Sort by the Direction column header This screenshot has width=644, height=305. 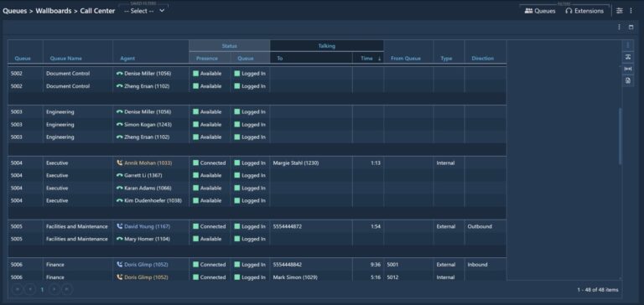click(x=483, y=59)
